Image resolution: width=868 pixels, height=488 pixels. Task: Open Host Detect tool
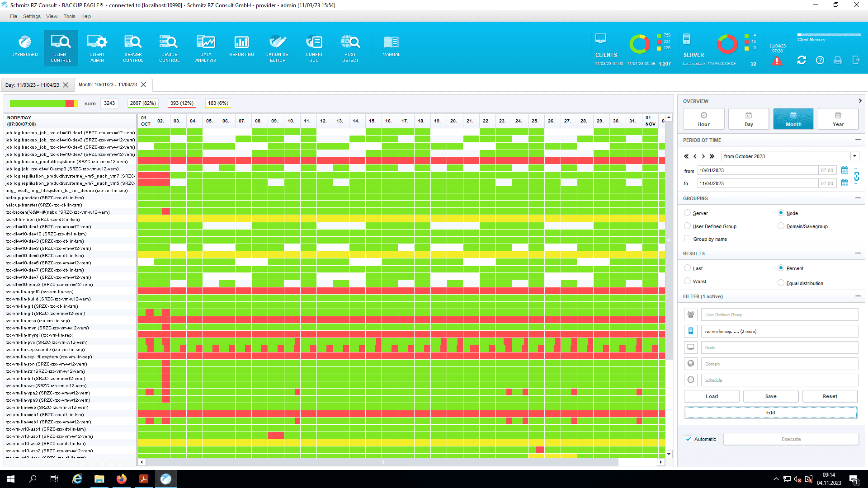pos(350,47)
